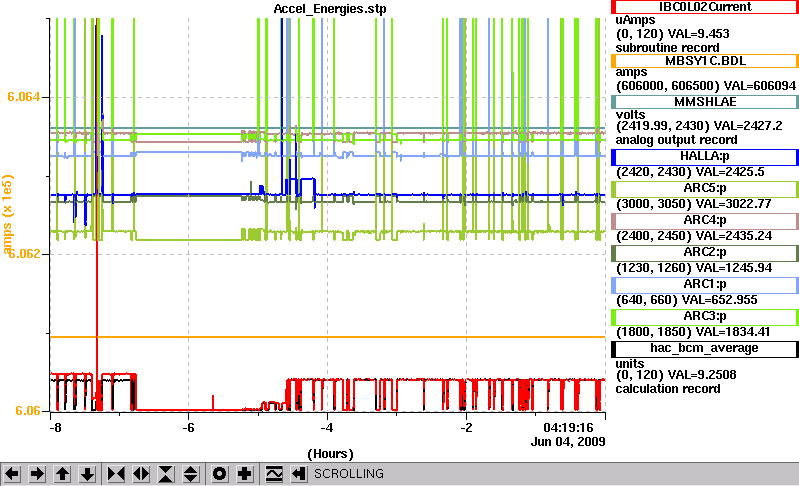Click the 6.064 y-axis tick label
Viewport: 799px width, 486px height.
[23, 97]
